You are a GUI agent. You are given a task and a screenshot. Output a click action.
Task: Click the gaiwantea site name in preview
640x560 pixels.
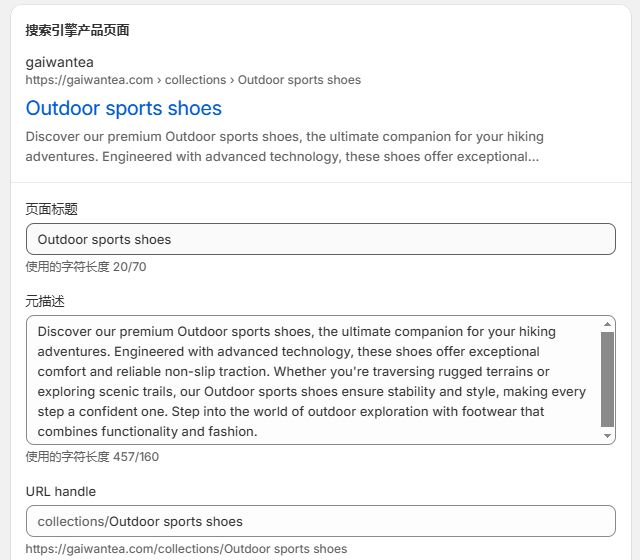point(60,62)
